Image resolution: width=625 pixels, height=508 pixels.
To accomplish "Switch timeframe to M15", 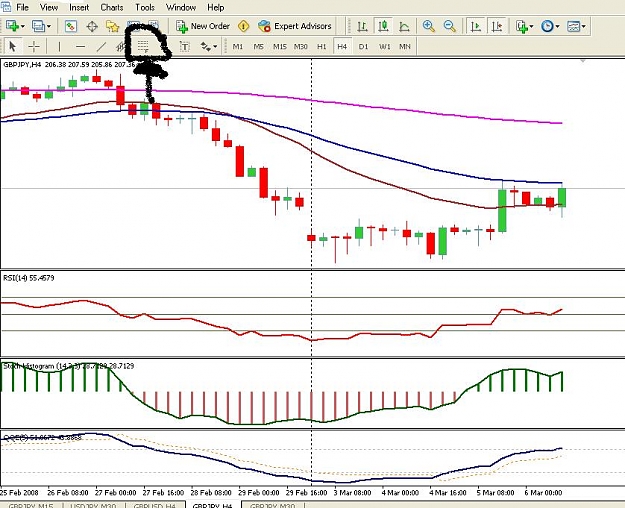I will 280,47.
